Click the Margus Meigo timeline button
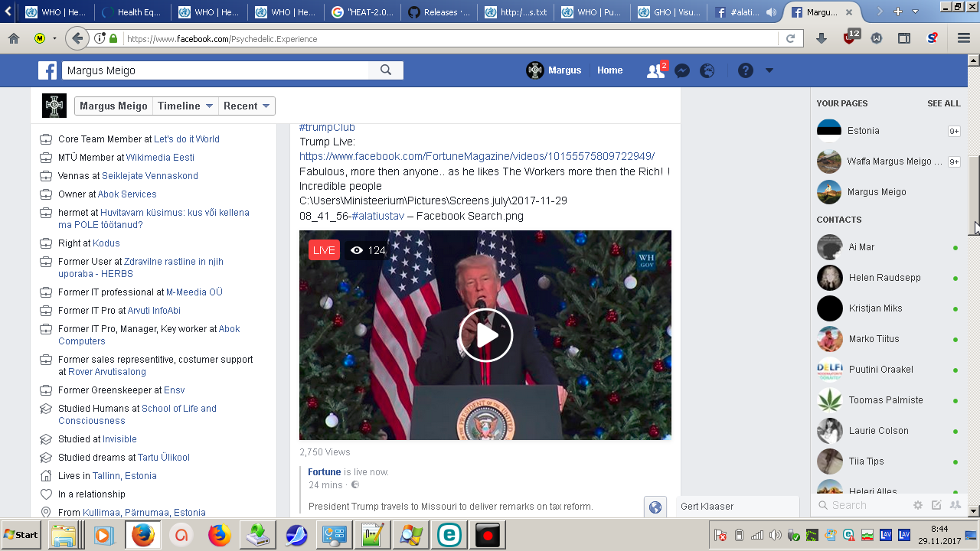Viewport: 980px width, 551px height. [x=113, y=106]
